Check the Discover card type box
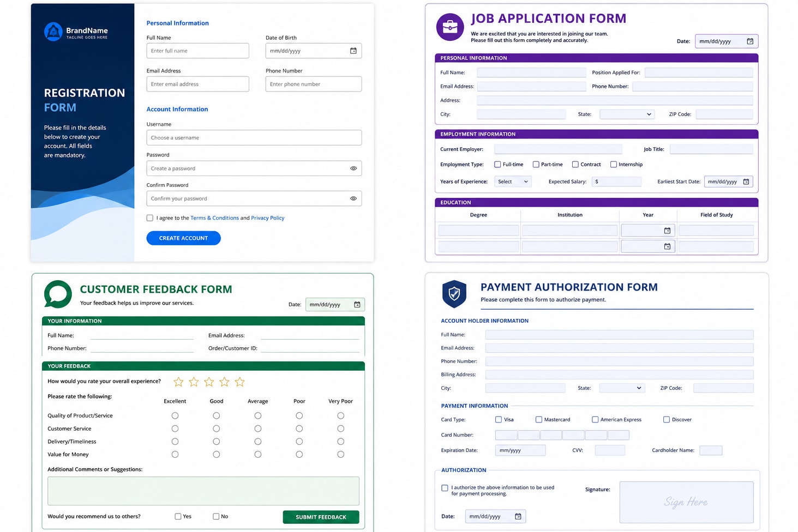 (667, 420)
